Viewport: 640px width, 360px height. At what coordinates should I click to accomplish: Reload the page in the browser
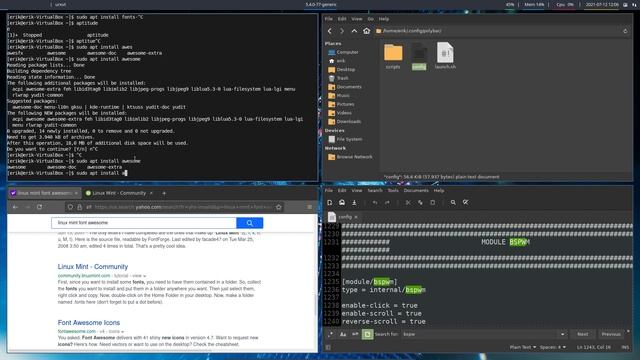40,207
